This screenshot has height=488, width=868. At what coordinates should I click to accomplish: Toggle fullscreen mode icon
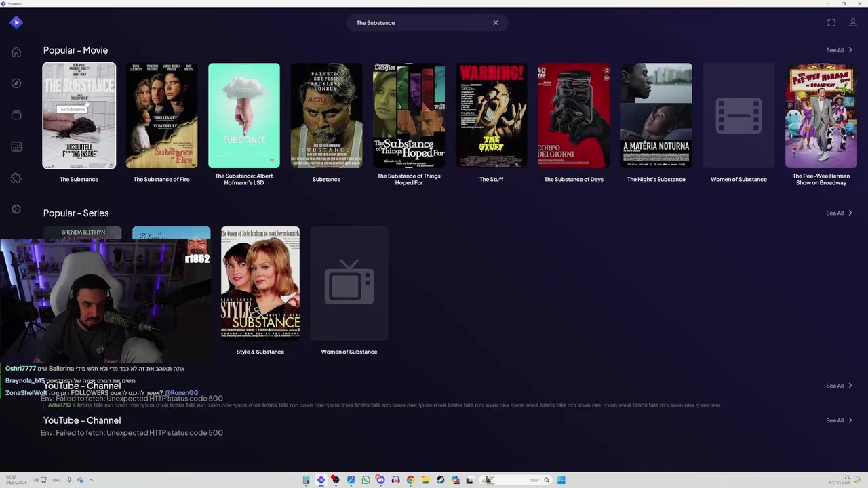tap(831, 22)
